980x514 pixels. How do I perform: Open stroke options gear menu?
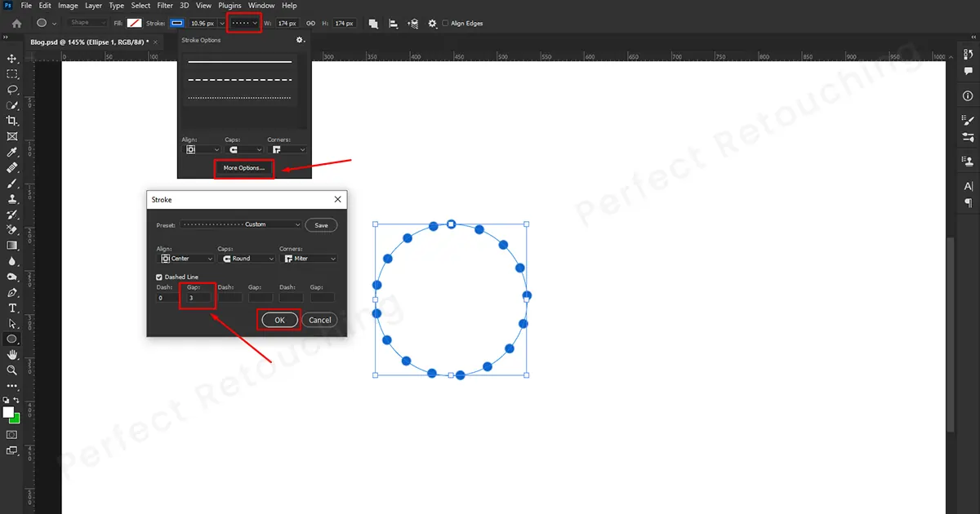300,40
